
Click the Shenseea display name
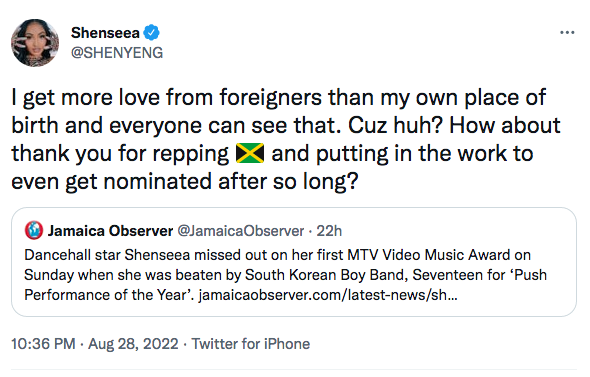click(105, 33)
